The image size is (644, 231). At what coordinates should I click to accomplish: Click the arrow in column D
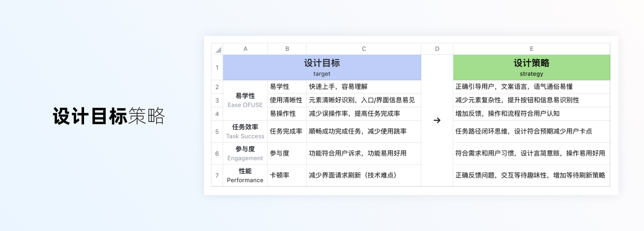click(437, 121)
